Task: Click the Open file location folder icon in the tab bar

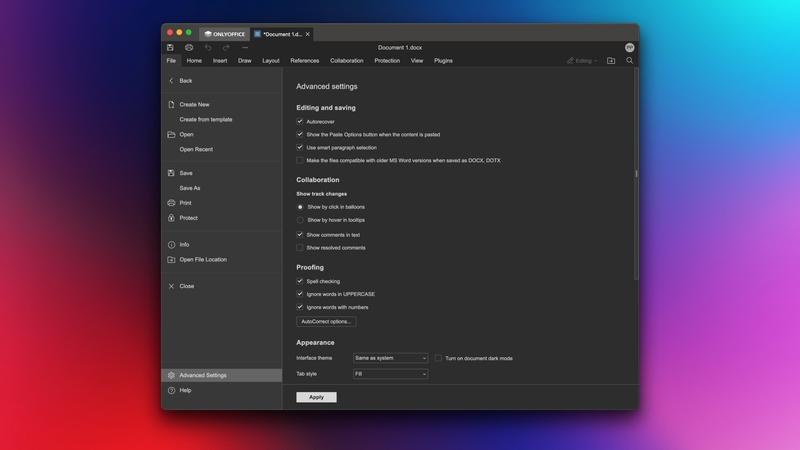Action: coord(611,61)
